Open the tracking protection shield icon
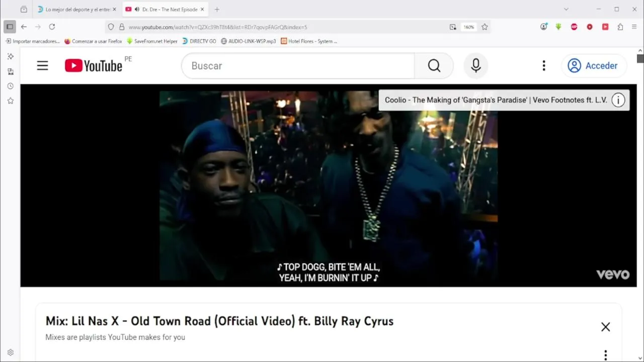644x362 pixels. click(111, 27)
